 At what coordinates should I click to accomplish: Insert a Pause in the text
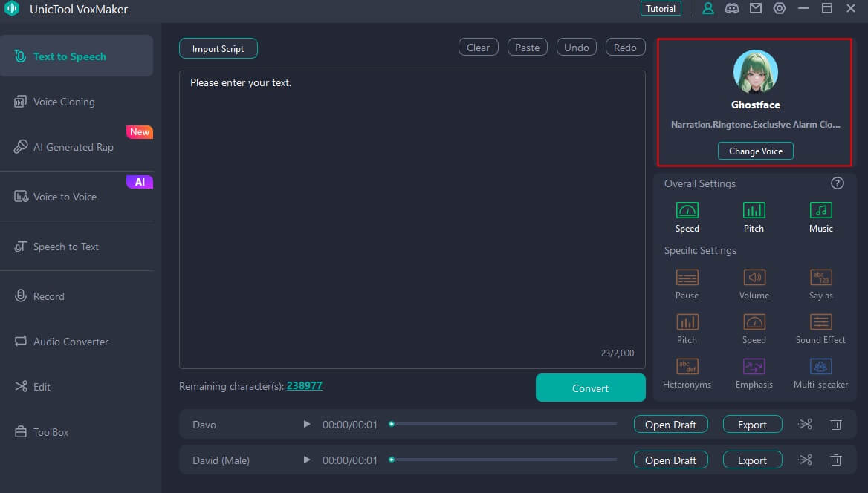point(687,284)
